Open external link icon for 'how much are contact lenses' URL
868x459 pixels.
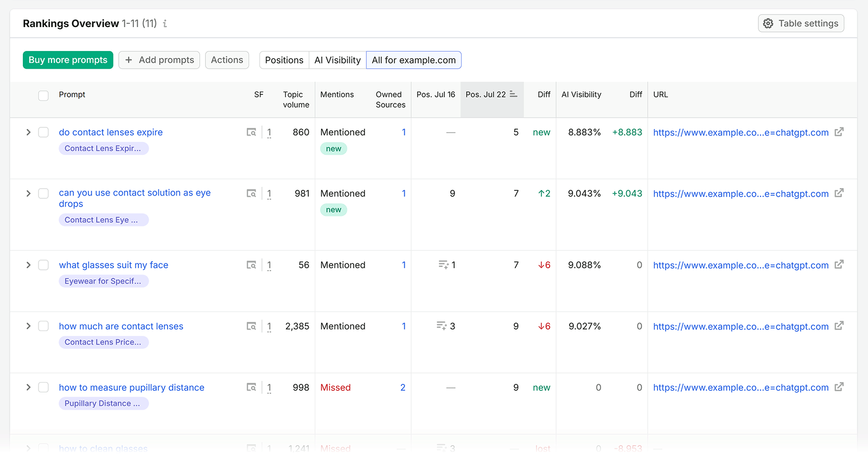839,326
